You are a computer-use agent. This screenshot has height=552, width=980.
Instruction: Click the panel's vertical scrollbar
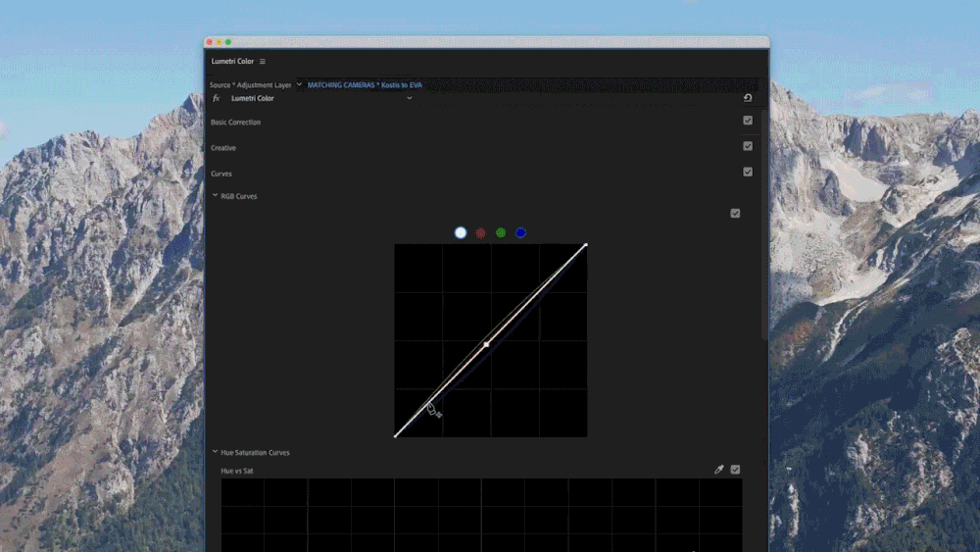click(763, 226)
